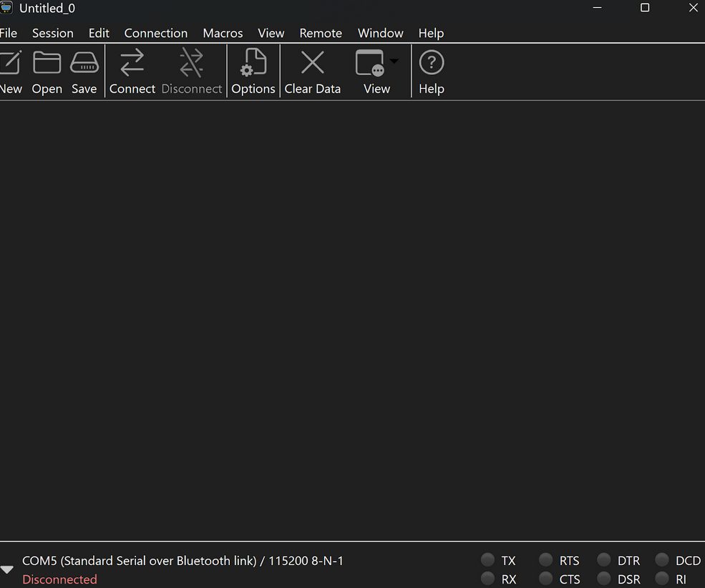Viewport: 705px width, 588px height.
Task: Maximize the Untitled_0 window
Action: [645, 8]
